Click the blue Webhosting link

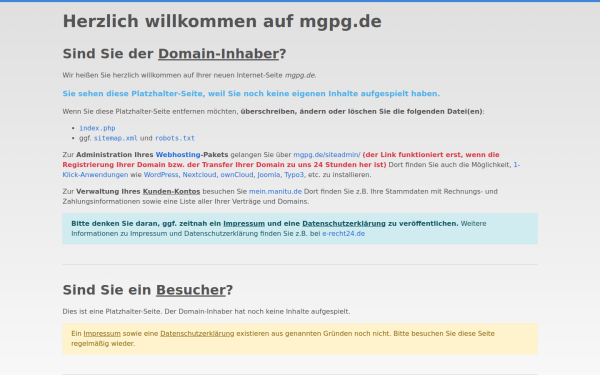tap(178, 155)
